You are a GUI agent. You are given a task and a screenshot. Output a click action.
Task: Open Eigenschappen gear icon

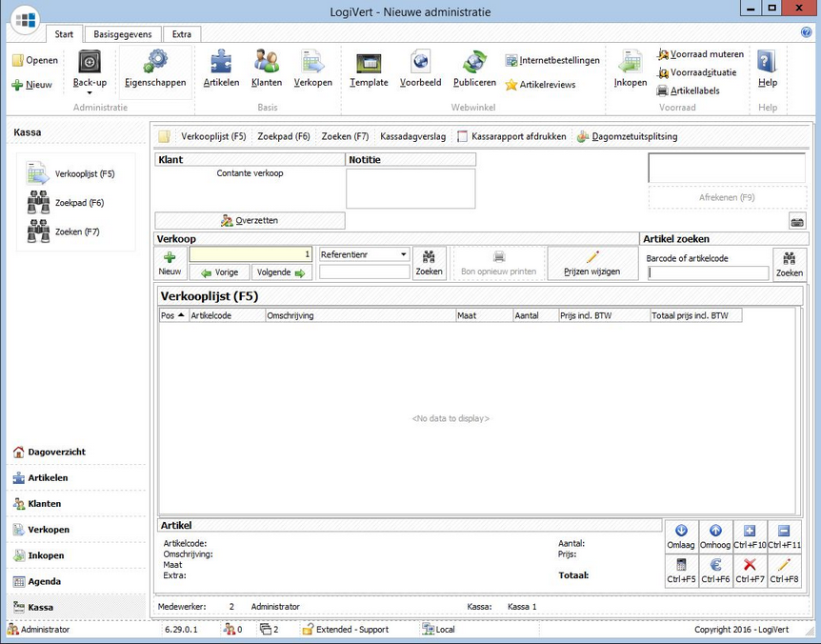point(155,70)
